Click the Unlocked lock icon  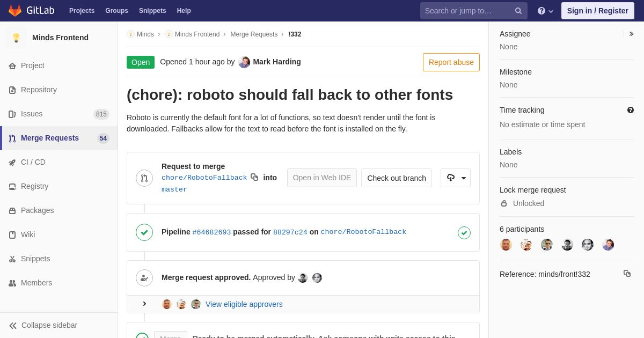pos(504,203)
